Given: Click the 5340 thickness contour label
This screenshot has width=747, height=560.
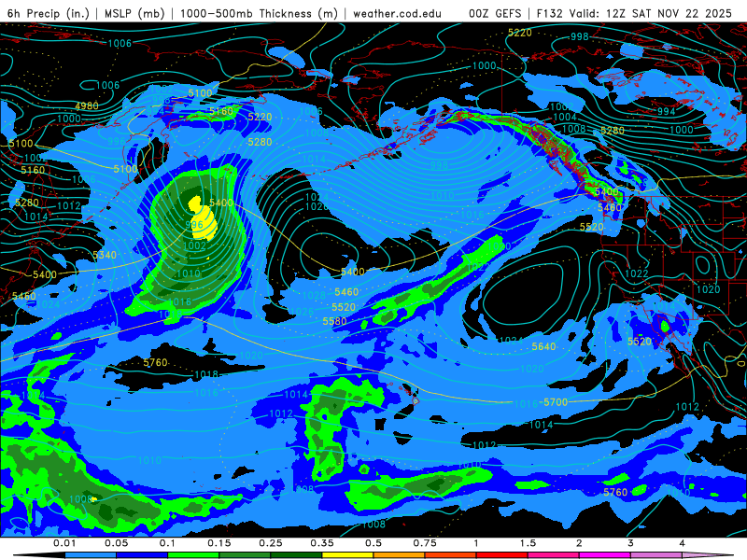Looking at the screenshot, I should click(105, 255).
